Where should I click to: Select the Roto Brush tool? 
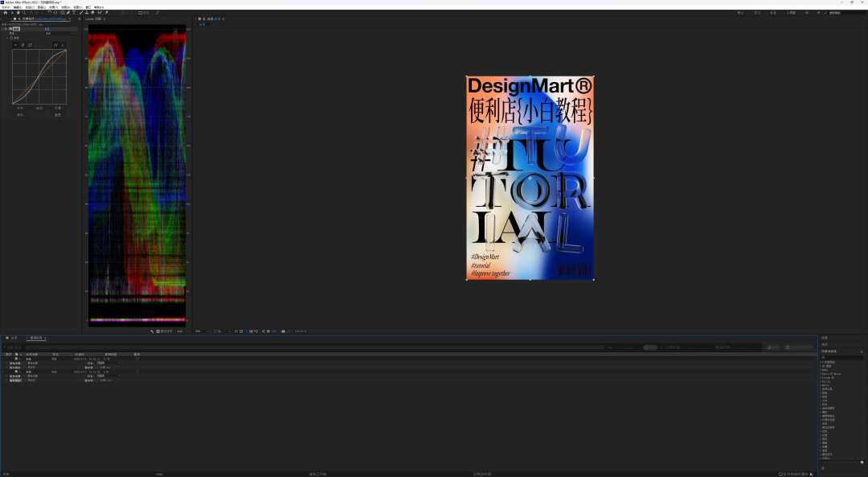[100, 13]
